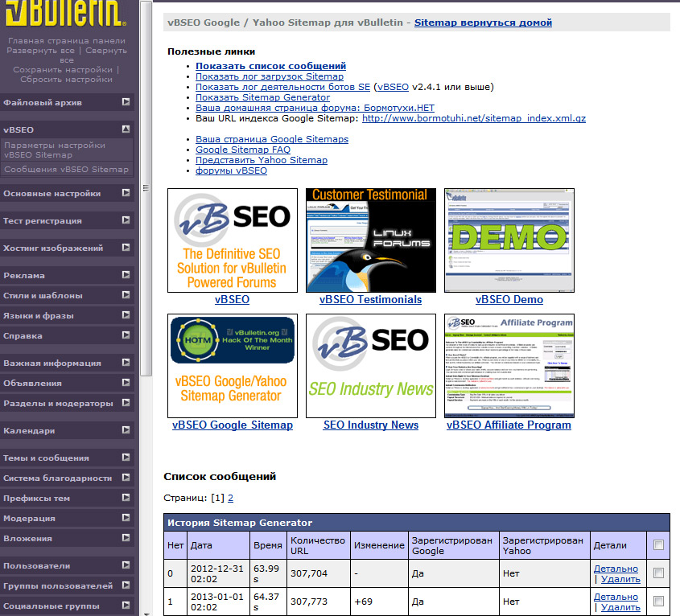
Task: Expand the Объявления section arrow
Action: click(126, 382)
